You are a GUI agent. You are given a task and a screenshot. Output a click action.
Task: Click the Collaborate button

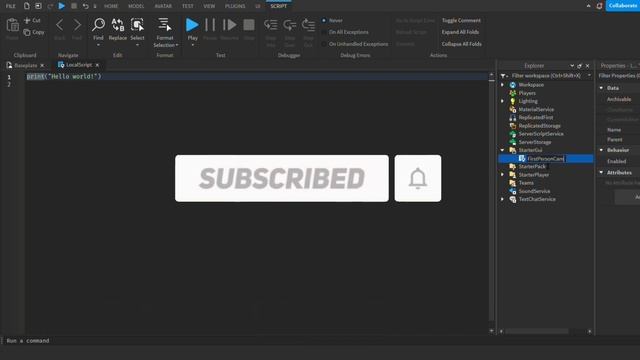[x=622, y=6]
